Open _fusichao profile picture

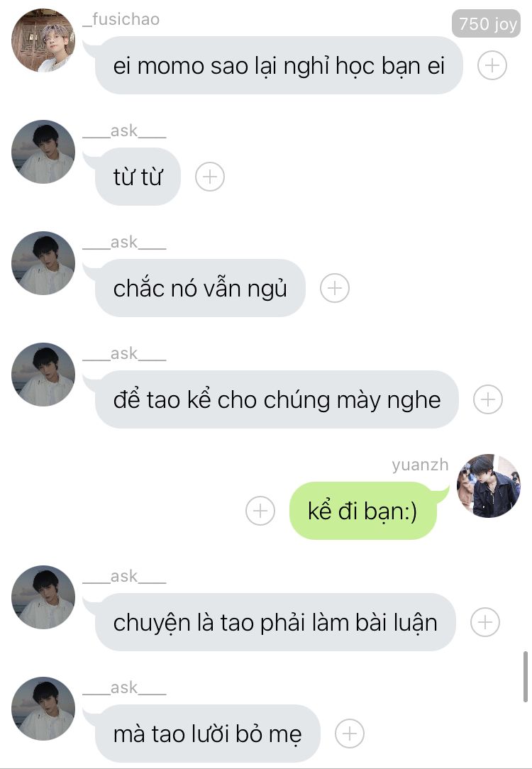tap(43, 40)
